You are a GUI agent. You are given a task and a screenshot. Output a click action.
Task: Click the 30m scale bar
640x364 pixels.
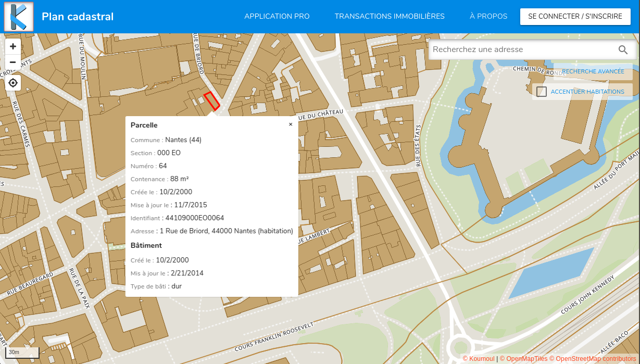point(23,353)
